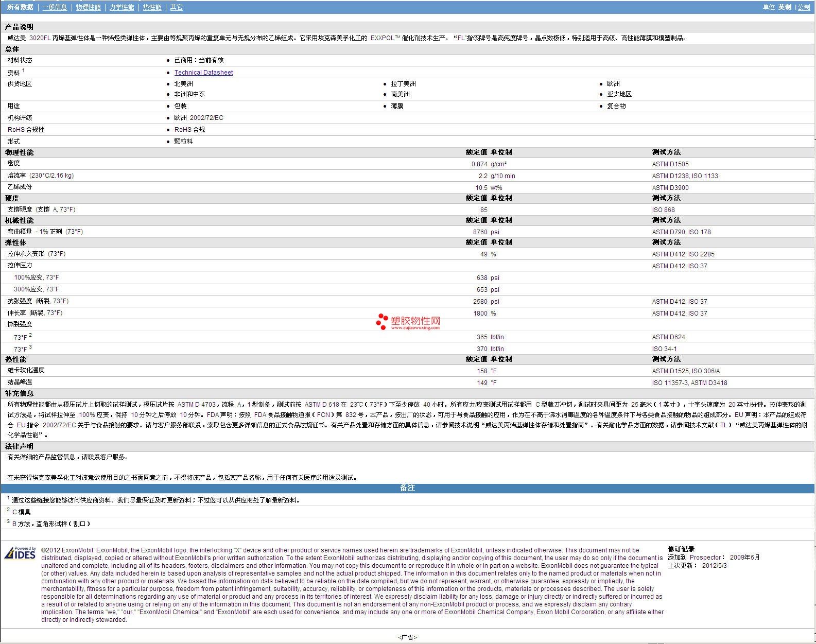Open the 物理性能 tab in top navigation
The width and height of the screenshot is (816, 644).
pyautogui.click(x=88, y=7)
